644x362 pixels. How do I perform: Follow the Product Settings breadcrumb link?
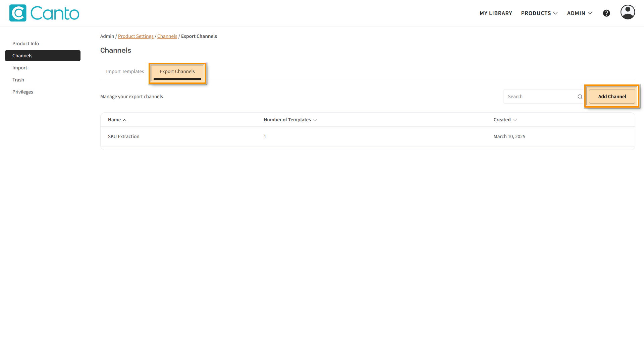pyautogui.click(x=136, y=36)
